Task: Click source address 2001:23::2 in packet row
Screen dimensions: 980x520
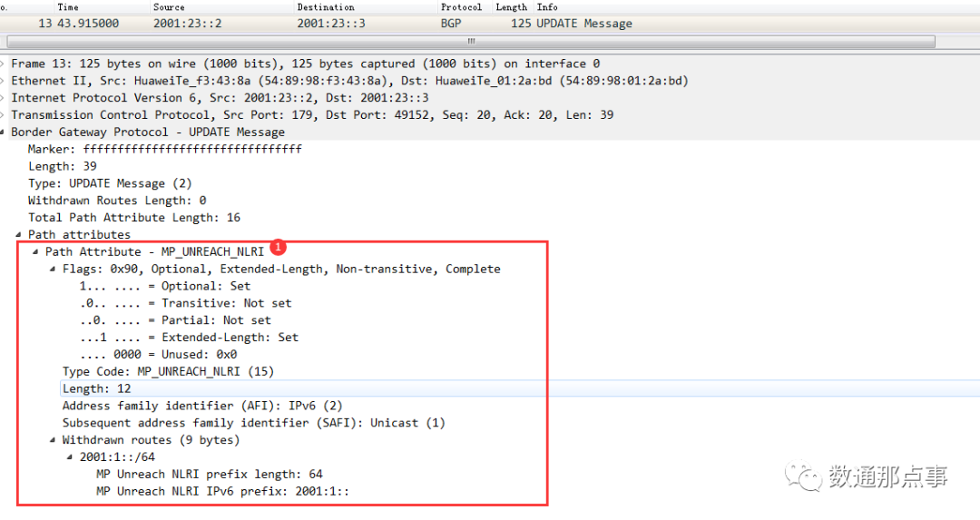Action: 188,24
